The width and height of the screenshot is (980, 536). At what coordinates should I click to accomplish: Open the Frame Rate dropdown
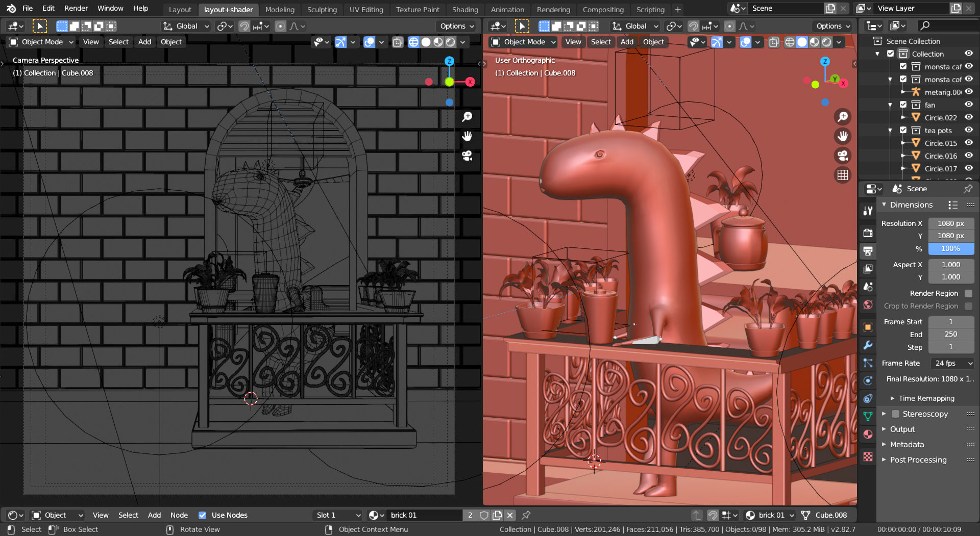click(952, 363)
